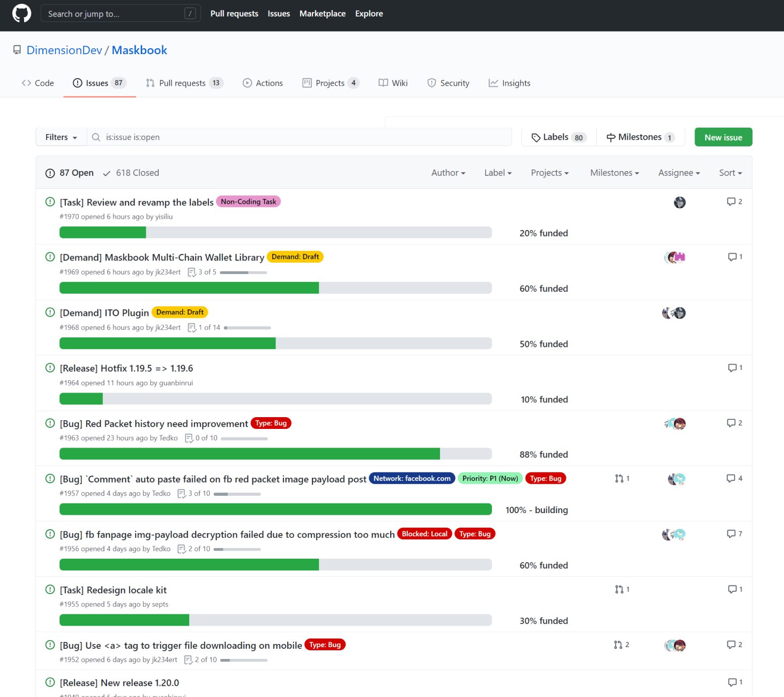Viewport: 784px width, 697px height.
Task: Click the repository icon next to DimensionDev
Action: tap(17, 50)
